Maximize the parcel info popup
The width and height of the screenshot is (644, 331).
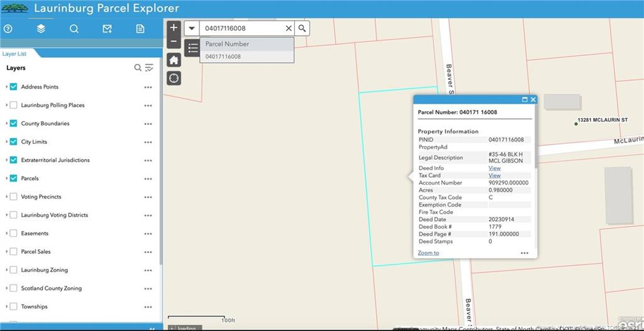point(525,100)
